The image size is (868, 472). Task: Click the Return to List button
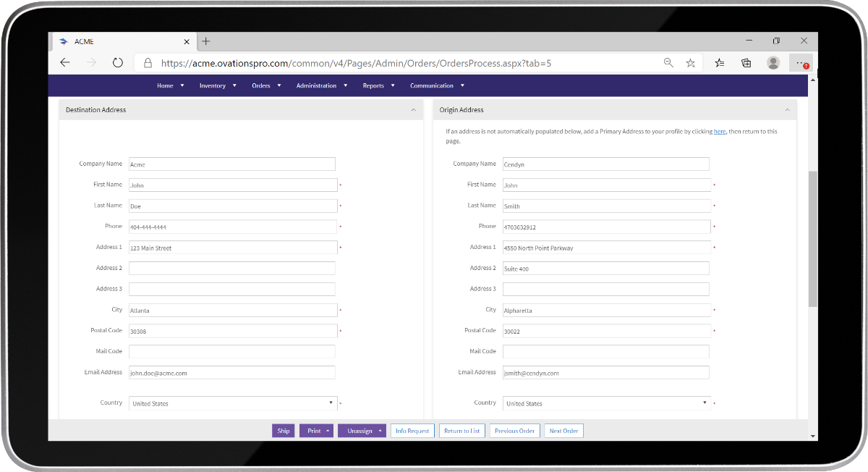point(462,431)
